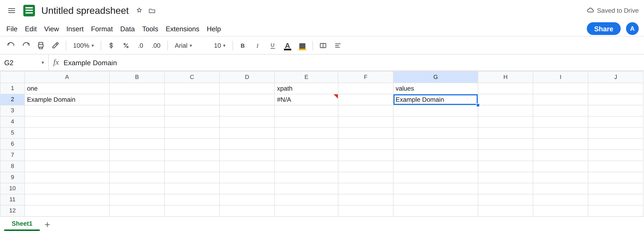Open the Insert menu
644x231 pixels.
[75, 29]
